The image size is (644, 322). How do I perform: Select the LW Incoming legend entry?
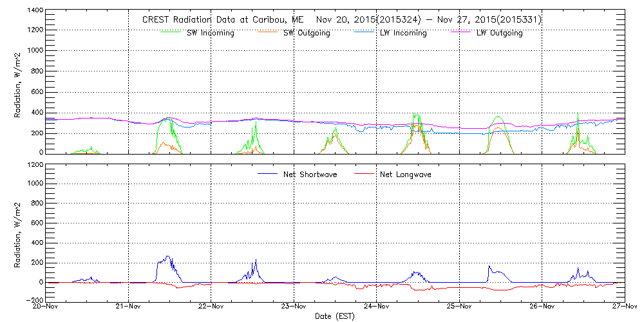[x=403, y=33]
